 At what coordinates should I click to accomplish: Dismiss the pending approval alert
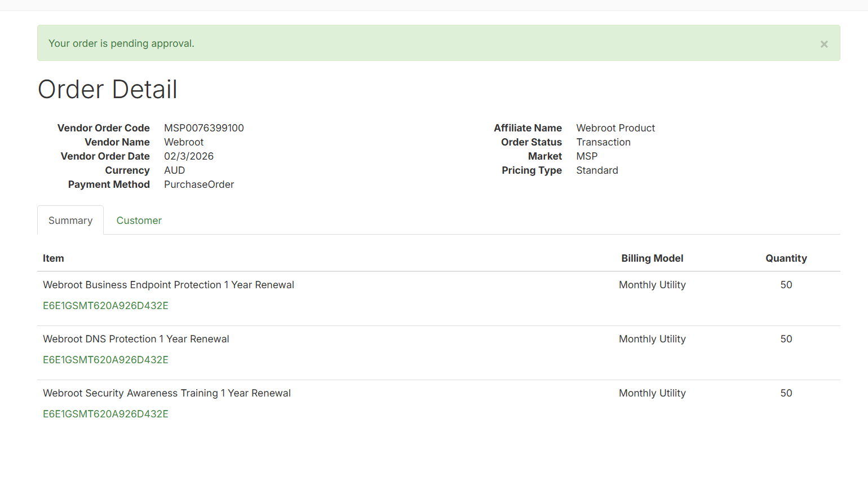coord(824,44)
